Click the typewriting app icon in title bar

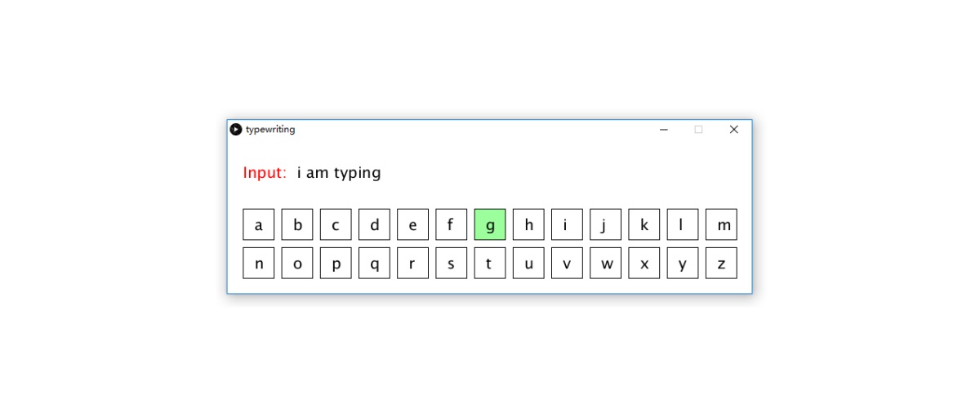click(236, 129)
